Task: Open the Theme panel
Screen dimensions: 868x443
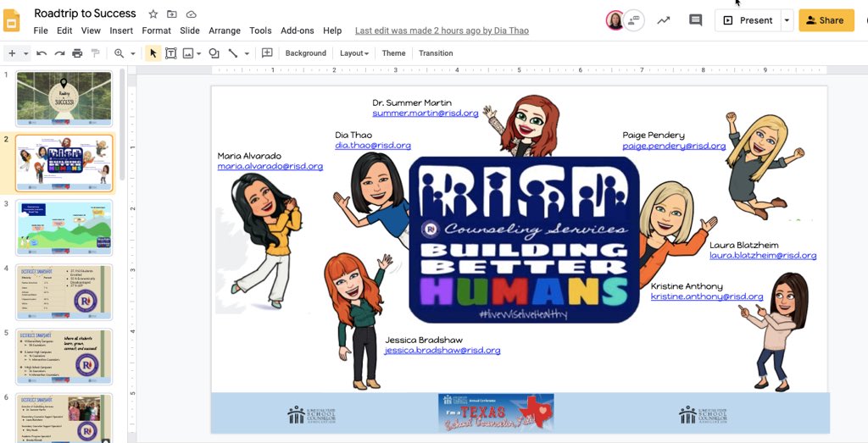Action: [393, 53]
